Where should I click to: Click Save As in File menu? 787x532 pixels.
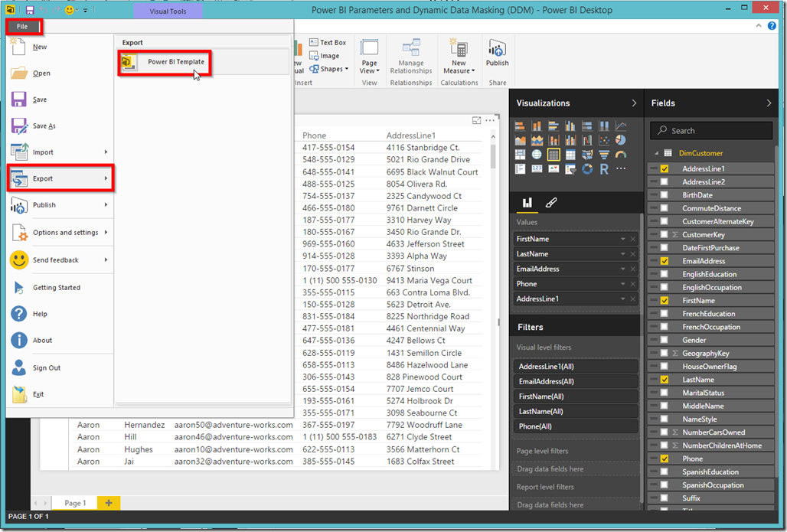60,126
